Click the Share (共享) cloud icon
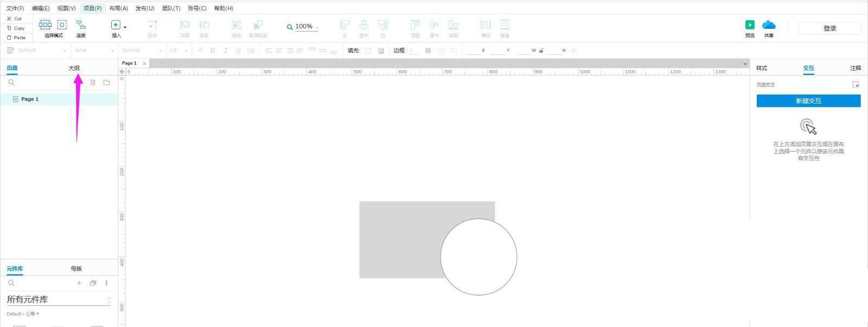This screenshot has width=868, height=327. tap(769, 25)
